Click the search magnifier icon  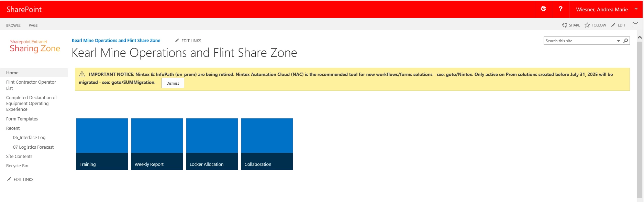coord(626,41)
